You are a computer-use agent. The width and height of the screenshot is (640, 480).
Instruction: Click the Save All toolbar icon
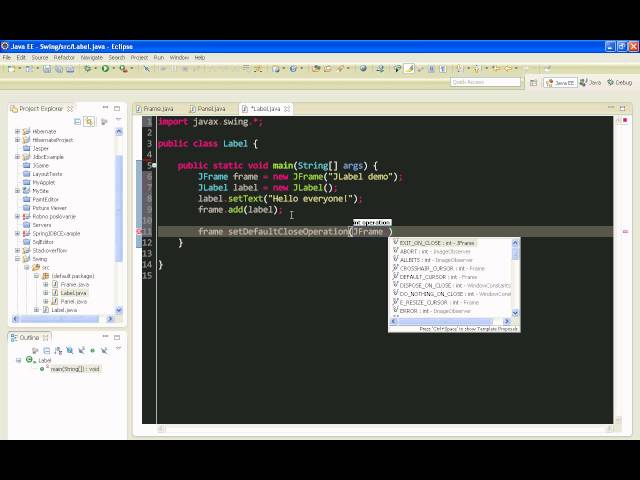(59, 69)
